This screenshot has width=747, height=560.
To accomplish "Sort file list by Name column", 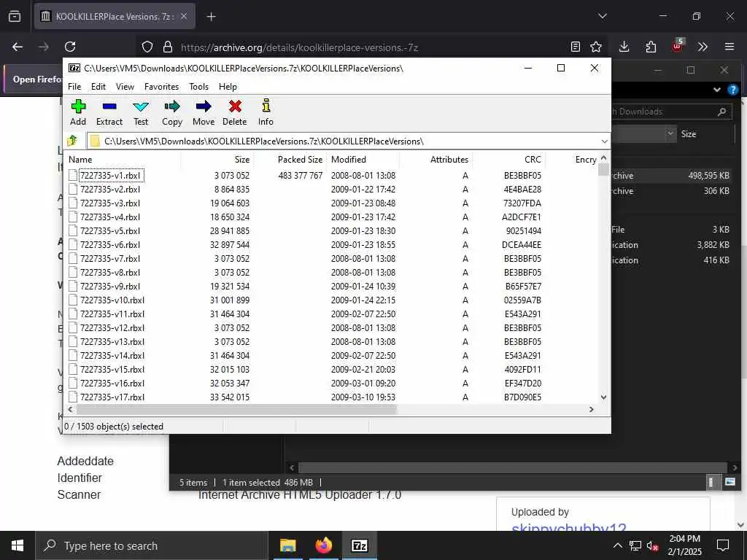I will click(x=123, y=160).
